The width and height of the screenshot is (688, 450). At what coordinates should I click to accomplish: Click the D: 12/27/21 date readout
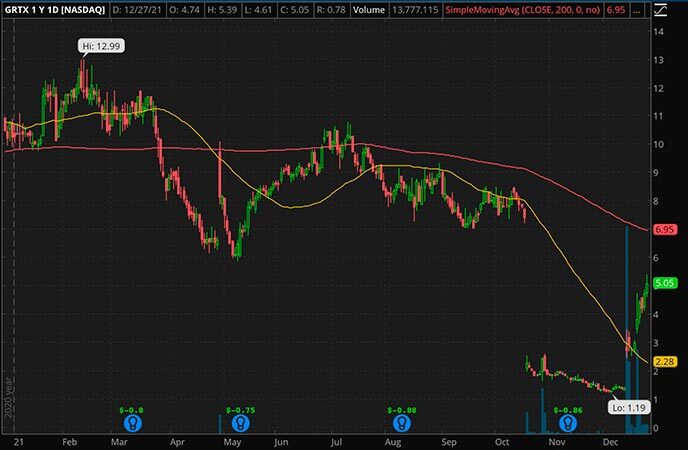pyautogui.click(x=137, y=10)
